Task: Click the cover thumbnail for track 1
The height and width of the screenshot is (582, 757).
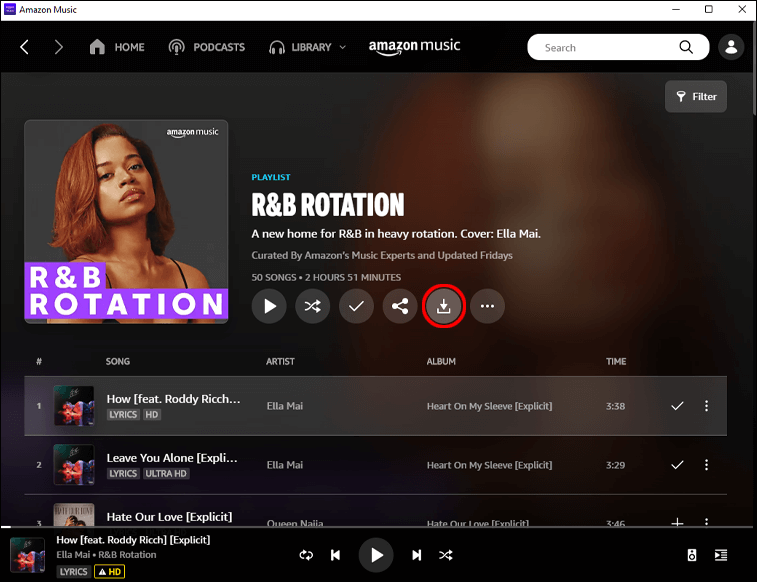Action: (x=74, y=406)
